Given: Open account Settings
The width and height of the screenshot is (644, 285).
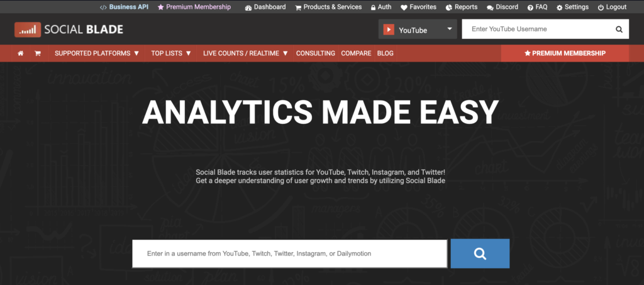Looking at the screenshot, I should pos(572,7).
